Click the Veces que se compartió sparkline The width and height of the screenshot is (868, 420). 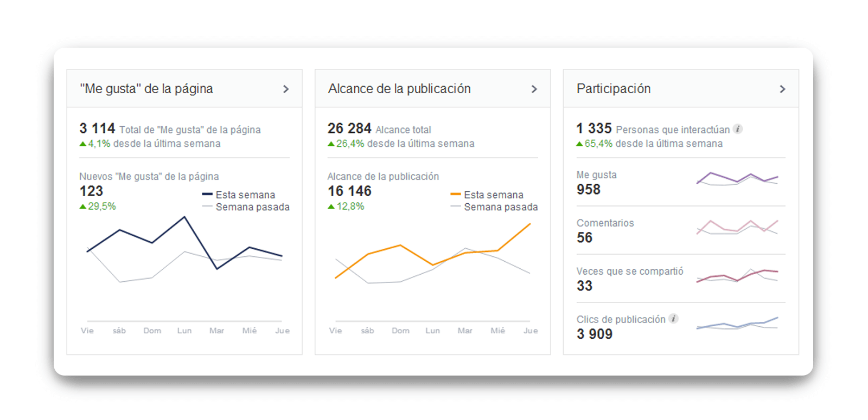(737, 275)
